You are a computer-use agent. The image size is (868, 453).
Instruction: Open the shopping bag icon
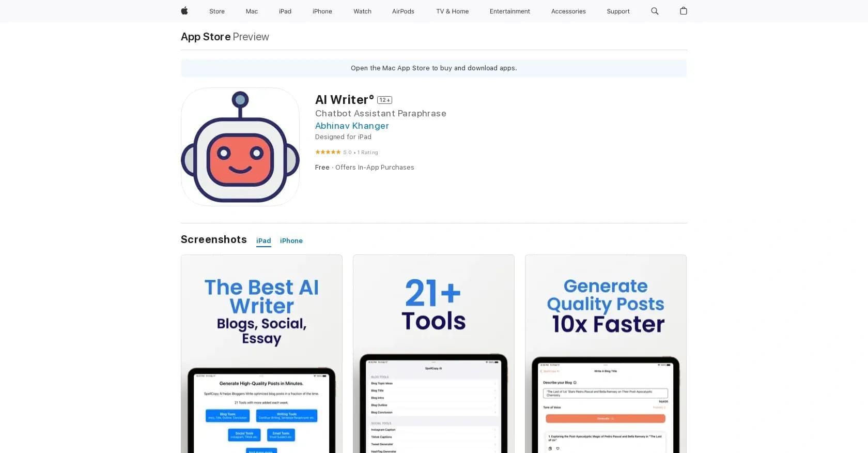pos(684,11)
